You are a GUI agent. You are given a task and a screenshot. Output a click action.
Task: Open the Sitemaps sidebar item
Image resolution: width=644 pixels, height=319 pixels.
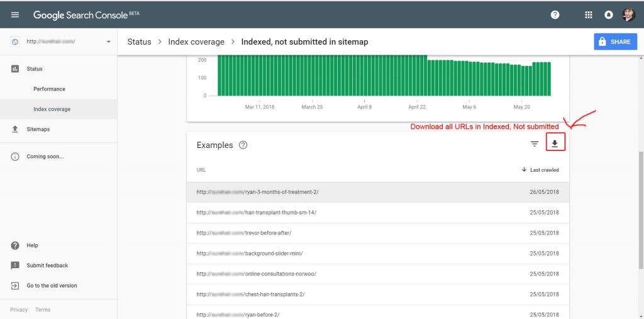(x=38, y=129)
